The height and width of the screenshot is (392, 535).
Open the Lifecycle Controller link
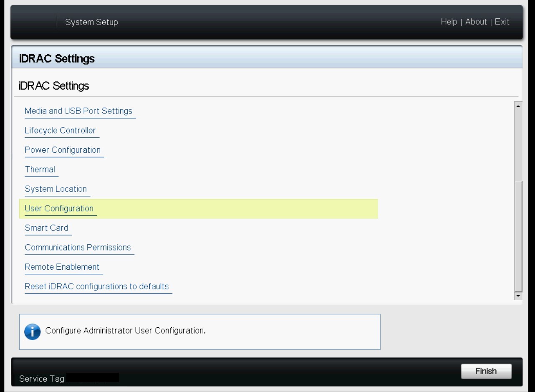[x=60, y=131]
